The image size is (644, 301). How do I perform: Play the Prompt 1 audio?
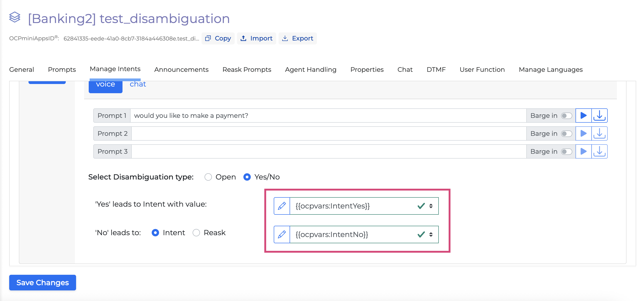tap(583, 116)
